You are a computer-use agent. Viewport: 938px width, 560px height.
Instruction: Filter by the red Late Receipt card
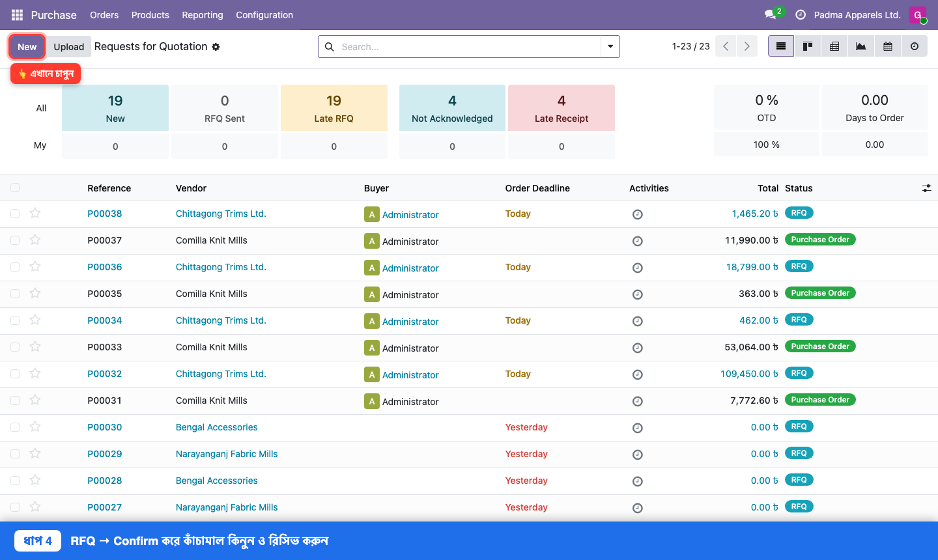[561, 107]
